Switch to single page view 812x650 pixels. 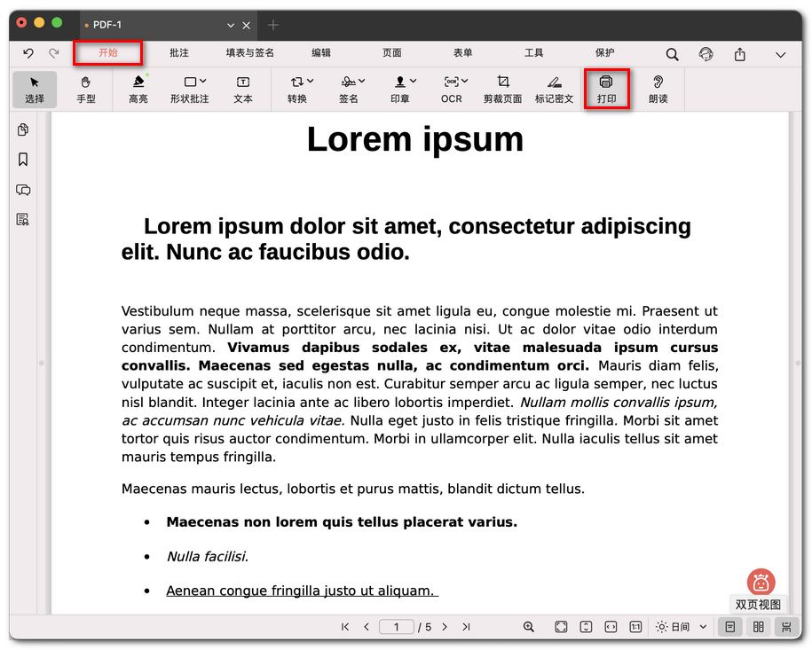(x=730, y=627)
